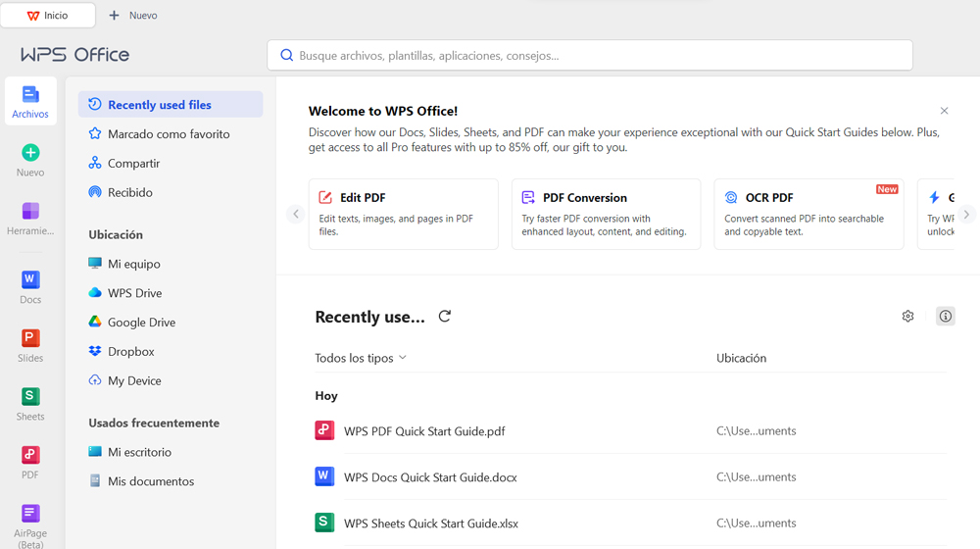
Task: Show next quick start cards arrow
Action: click(x=966, y=214)
